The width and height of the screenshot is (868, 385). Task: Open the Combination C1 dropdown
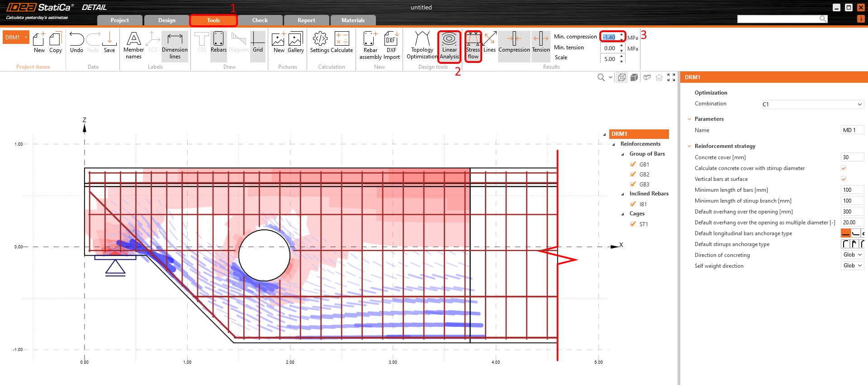812,105
